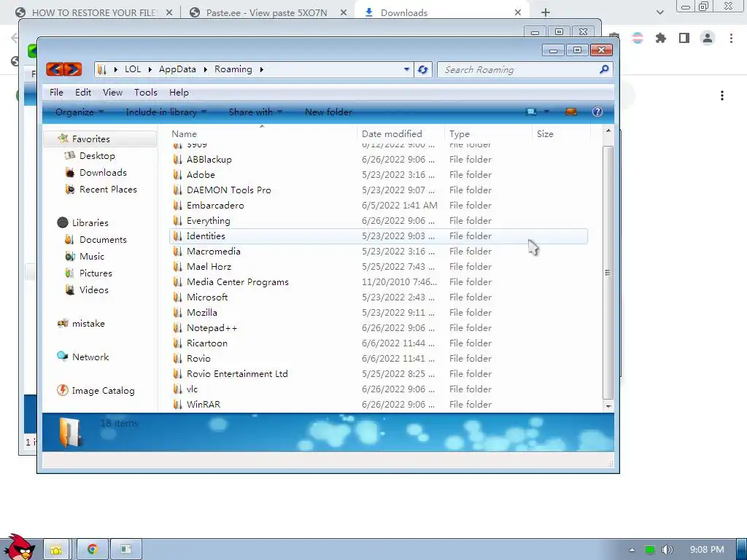
Task: Select Image Catalog in navigation pane
Action: click(x=103, y=391)
